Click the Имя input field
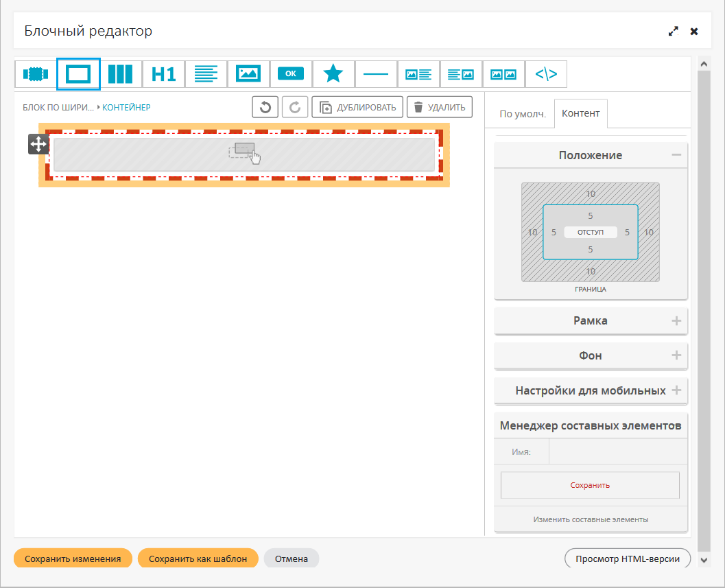Image resolution: width=725 pixels, height=588 pixels. coord(617,452)
